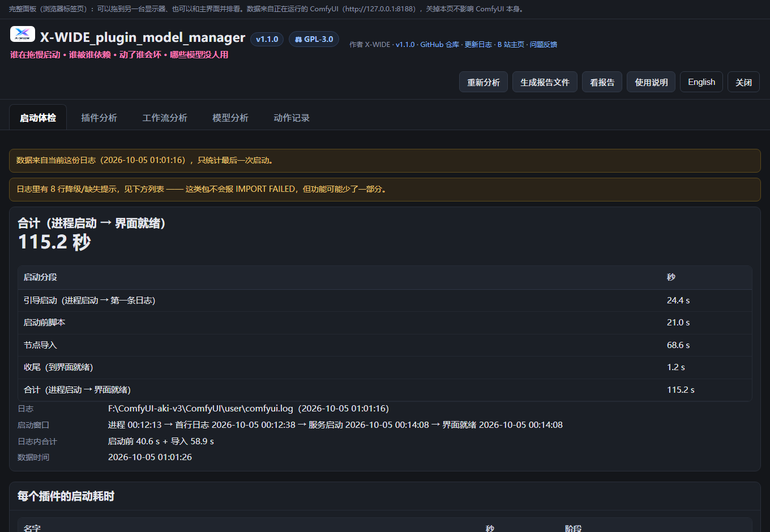Open the v1.1.0 link in author line
Viewport: 770px width, 532px height.
click(x=405, y=45)
